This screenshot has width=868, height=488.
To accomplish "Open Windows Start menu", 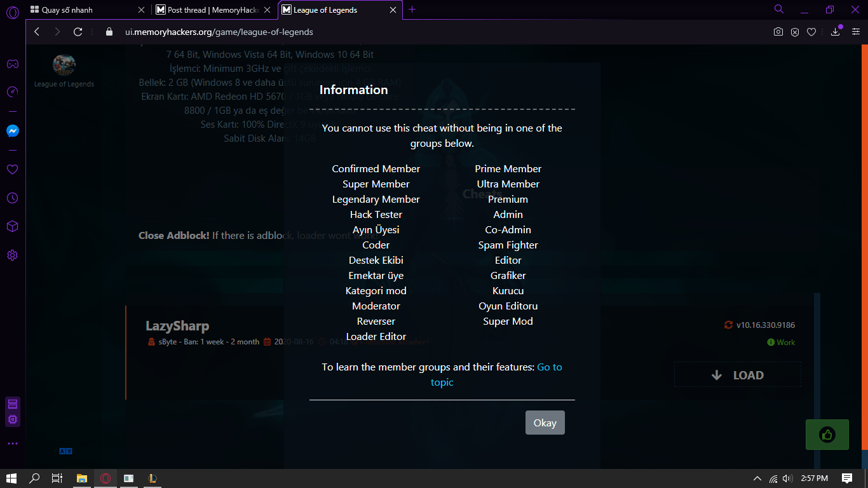I will pyautogui.click(x=11, y=478).
